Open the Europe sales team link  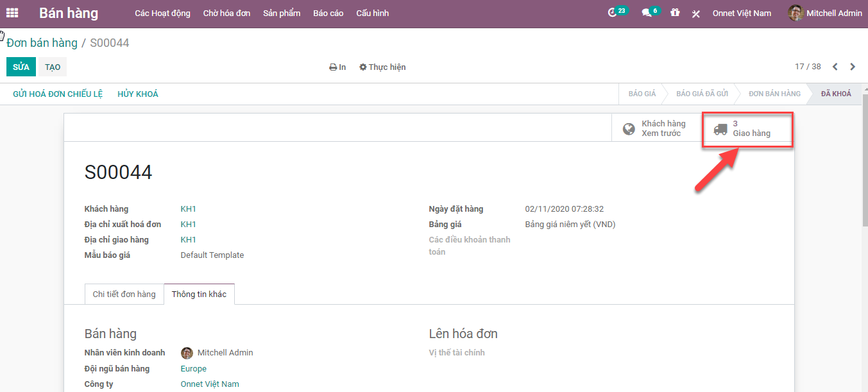[193, 369]
